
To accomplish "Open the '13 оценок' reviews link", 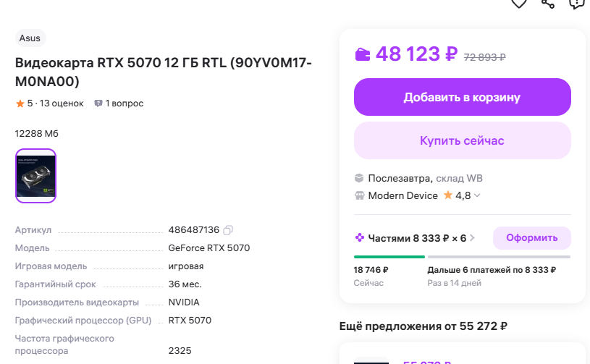I will 62,103.
